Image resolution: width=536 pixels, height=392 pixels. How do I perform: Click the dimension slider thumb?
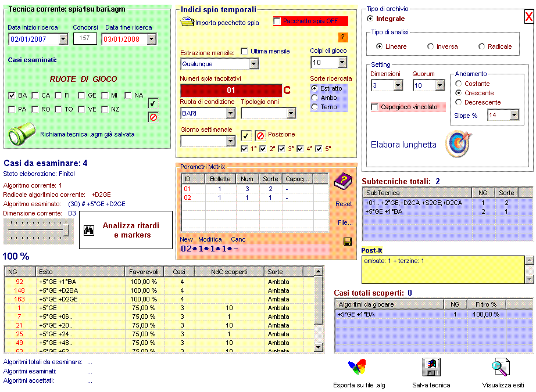pos(66,230)
